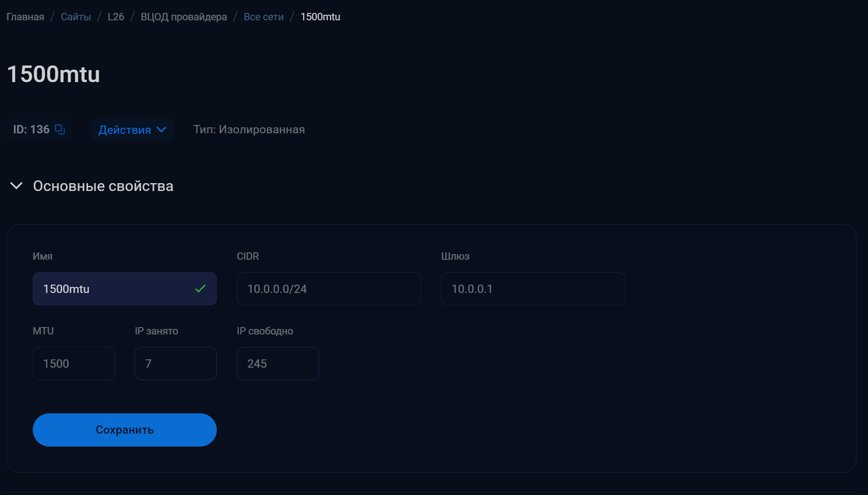Viewport: 868px width, 495px height.
Task: Open the Действия dropdown menu
Action: 132,130
